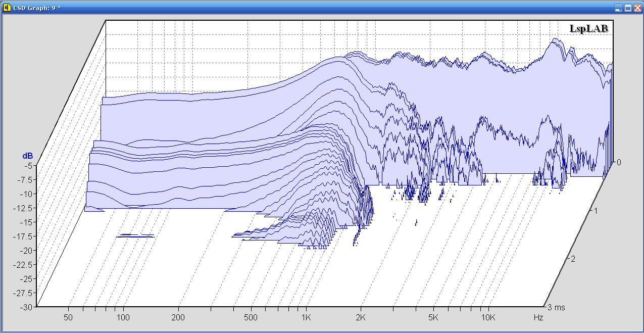Click the 5K frequency axis label
The image size is (644, 333).
coord(433,318)
